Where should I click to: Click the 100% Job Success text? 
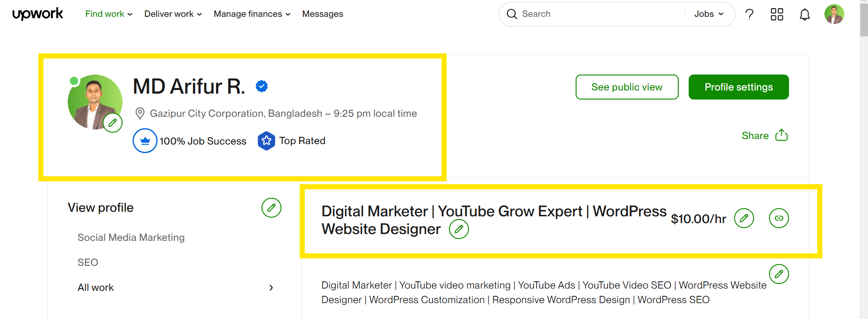click(203, 141)
